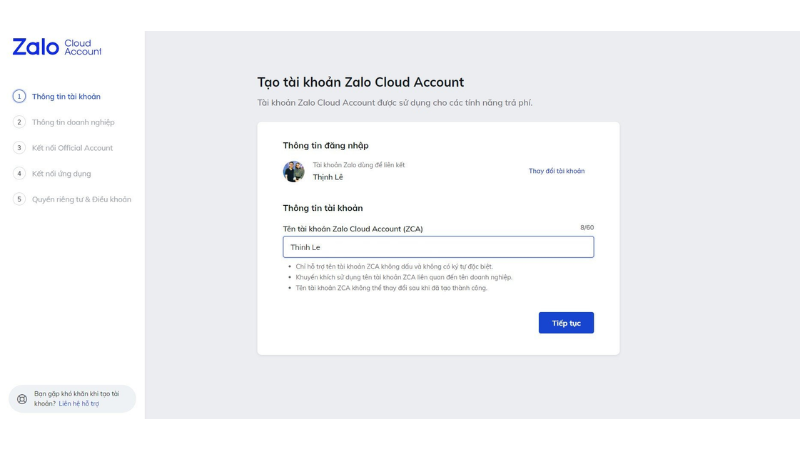Select the Kết nối ứng dụng step
The width and height of the screenshot is (800, 450).
coord(61,173)
